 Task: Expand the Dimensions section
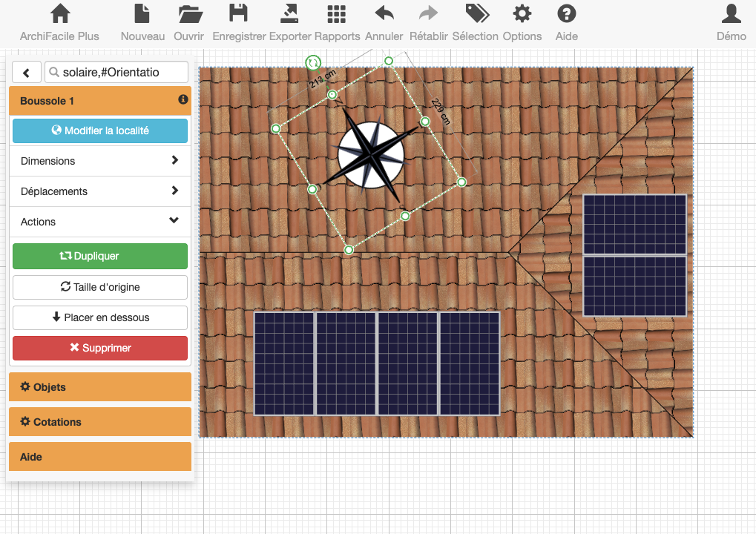click(x=99, y=161)
